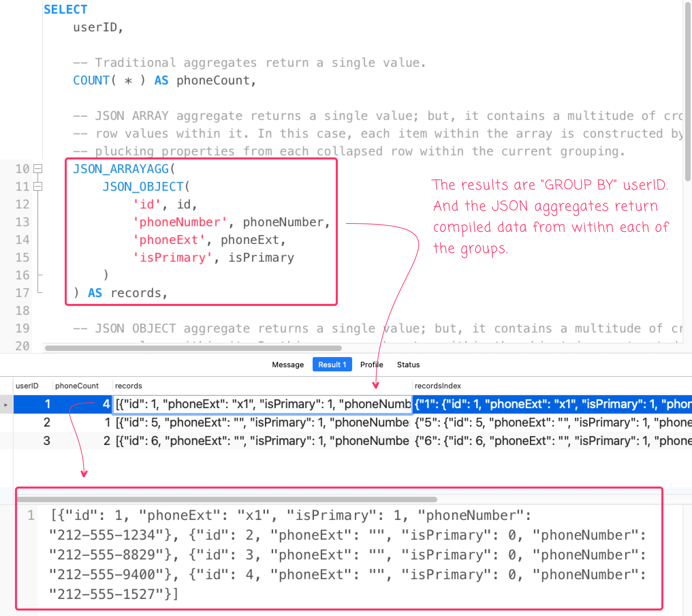
Task: Place cursor on the SELECT keyword
Action: [x=65, y=9]
